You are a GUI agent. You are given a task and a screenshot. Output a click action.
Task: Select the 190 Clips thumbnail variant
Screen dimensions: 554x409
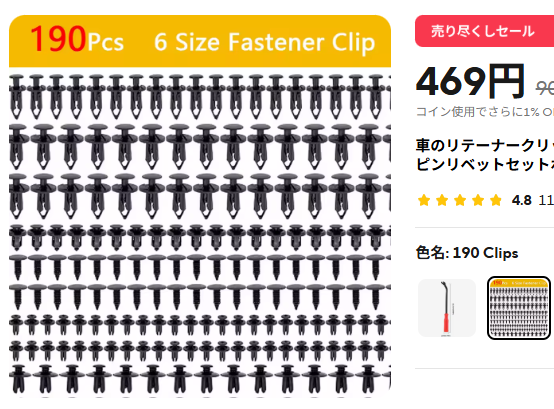coord(519,308)
